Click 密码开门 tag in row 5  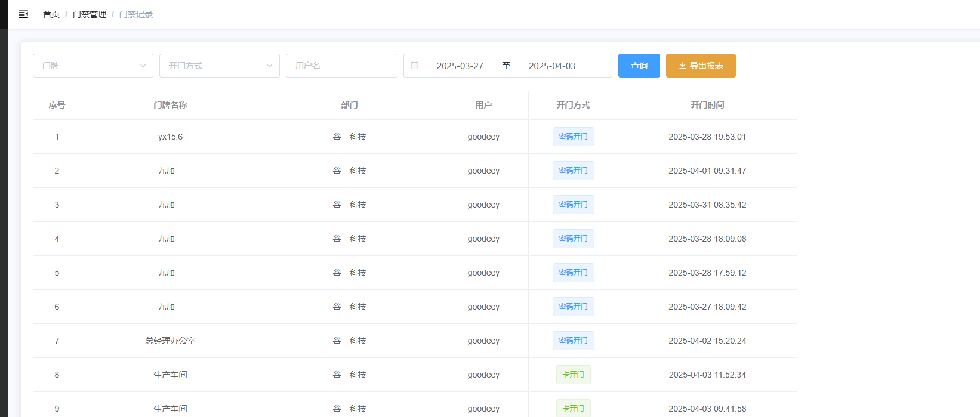573,273
